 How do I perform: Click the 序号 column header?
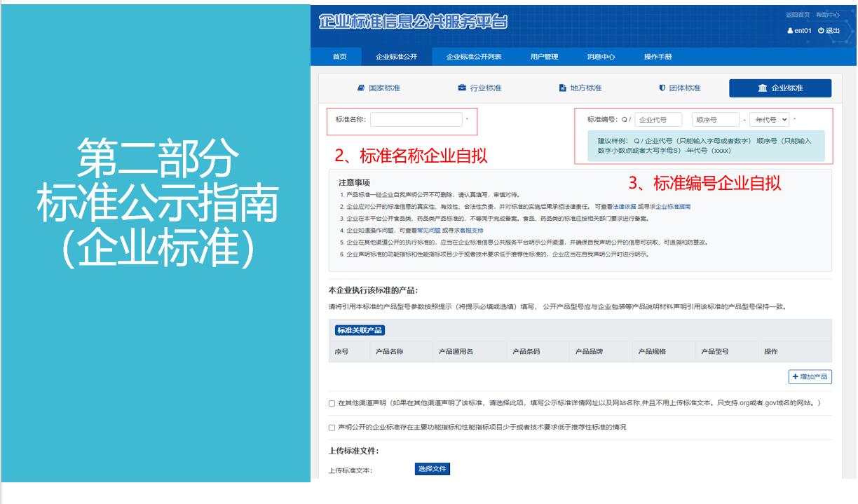click(x=341, y=352)
